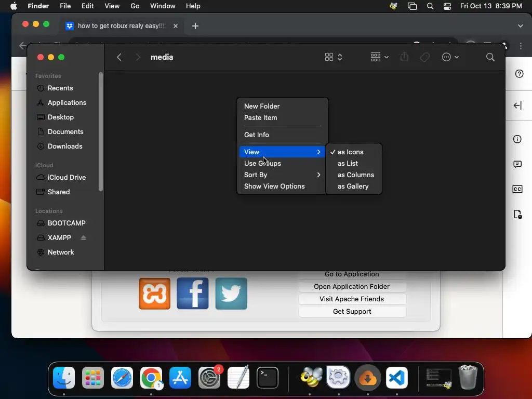This screenshot has width=532, height=399.
Task: Click the Stage Manager icon in menu bar
Action: click(x=412, y=6)
